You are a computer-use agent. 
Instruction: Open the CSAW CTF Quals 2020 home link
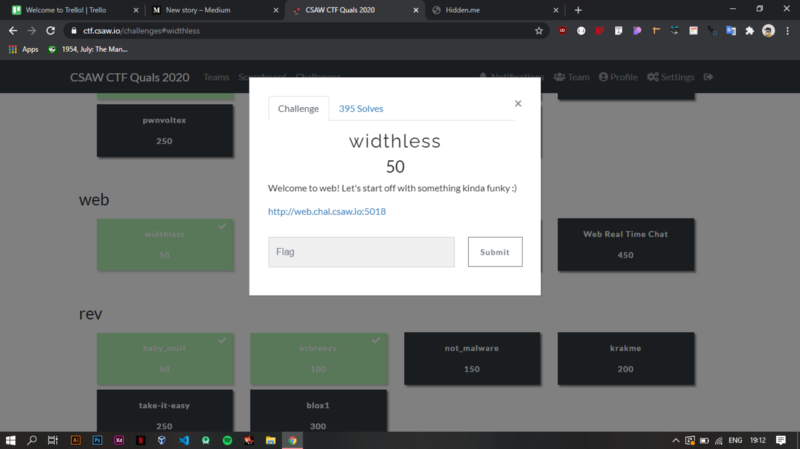coord(130,77)
